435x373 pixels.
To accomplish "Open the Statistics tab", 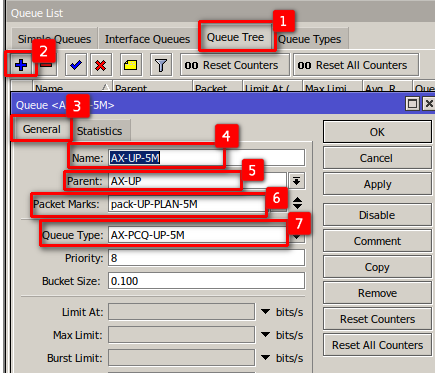I will [x=100, y=131].
